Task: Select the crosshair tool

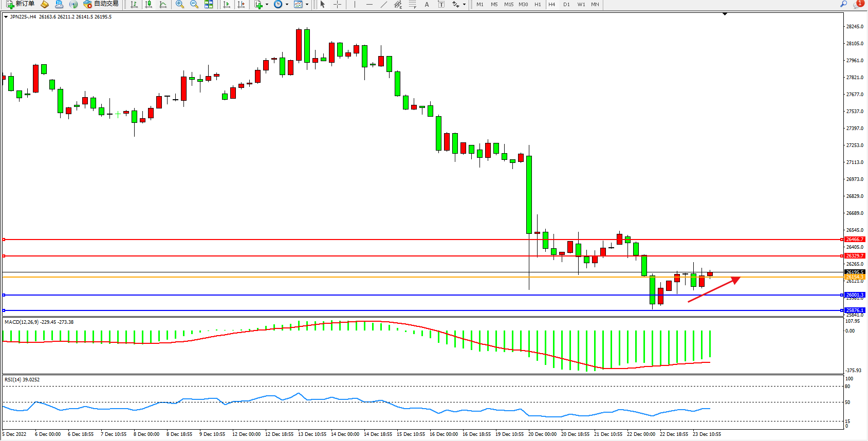Action: coord(337,4)
